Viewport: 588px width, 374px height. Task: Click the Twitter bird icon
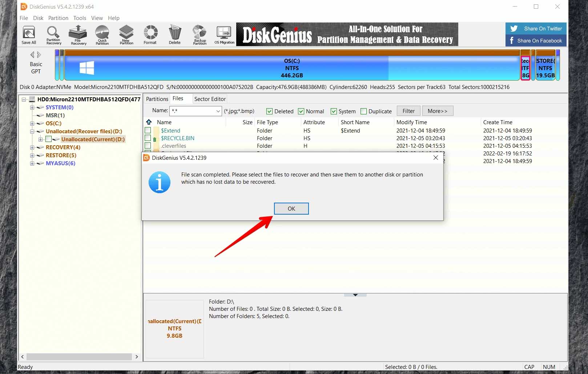[x=514, y=29]
